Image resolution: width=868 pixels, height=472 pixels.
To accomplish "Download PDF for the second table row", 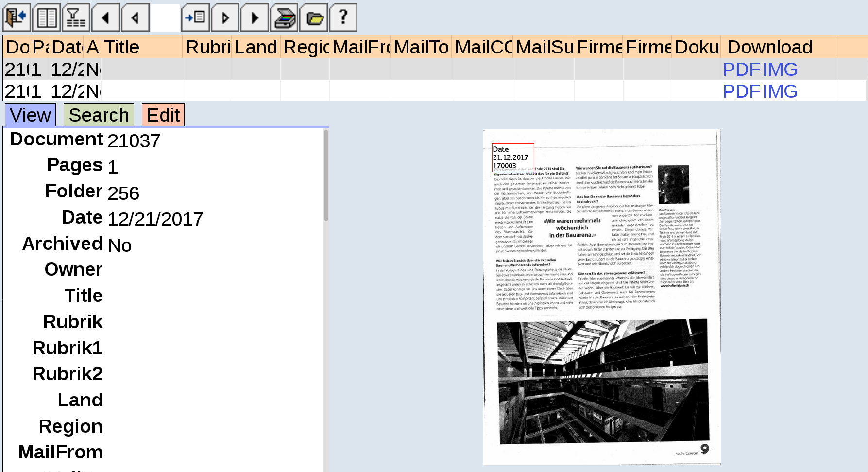I will (741, 91).
